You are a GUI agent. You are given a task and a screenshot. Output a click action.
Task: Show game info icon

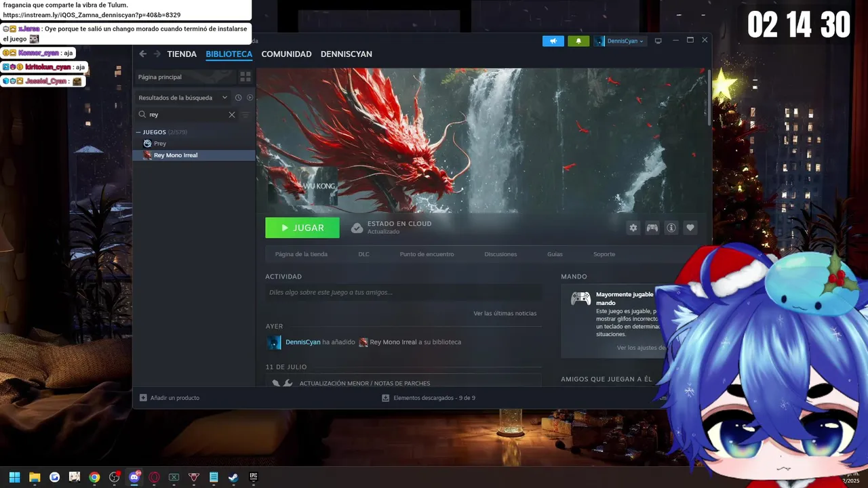pos(671,228)
